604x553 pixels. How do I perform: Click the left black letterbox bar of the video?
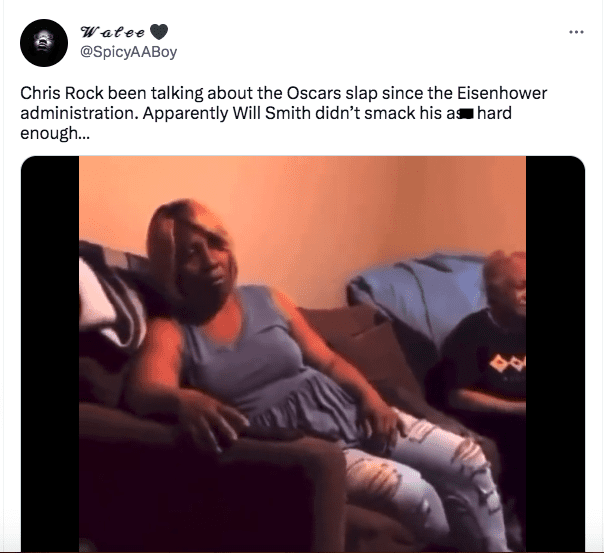pos(50,354)
